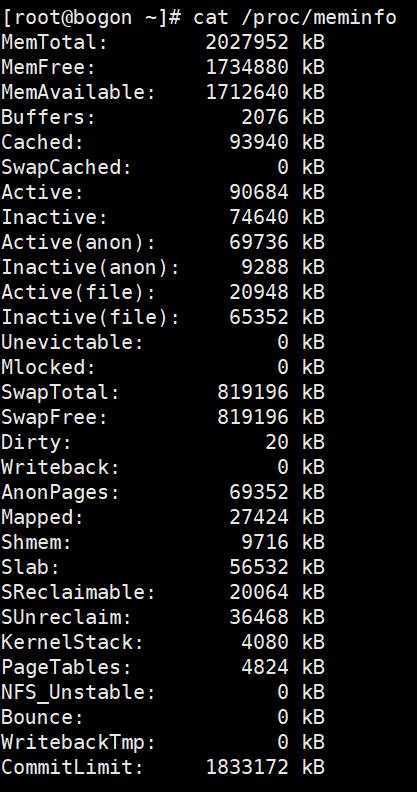The height and width of the screenshot is (792, 417).
Task: Click the MemTotal value 2027952
Action: point(247,42)
